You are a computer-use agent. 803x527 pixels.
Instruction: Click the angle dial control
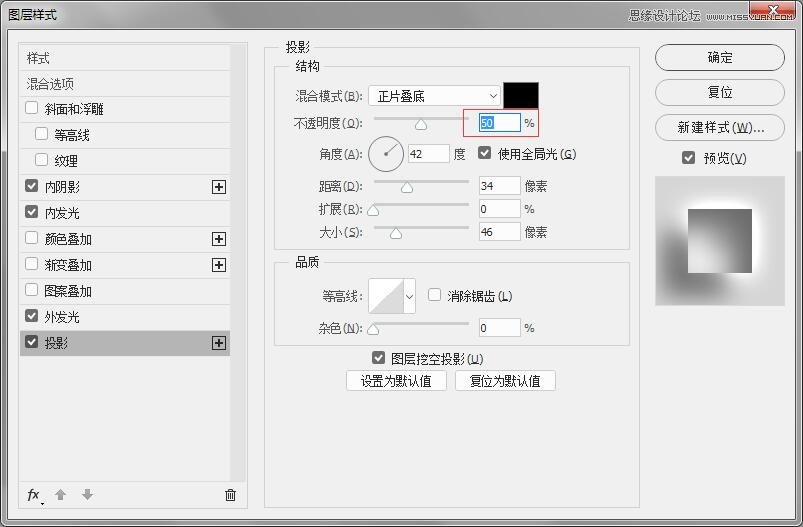tap(386, 154)
